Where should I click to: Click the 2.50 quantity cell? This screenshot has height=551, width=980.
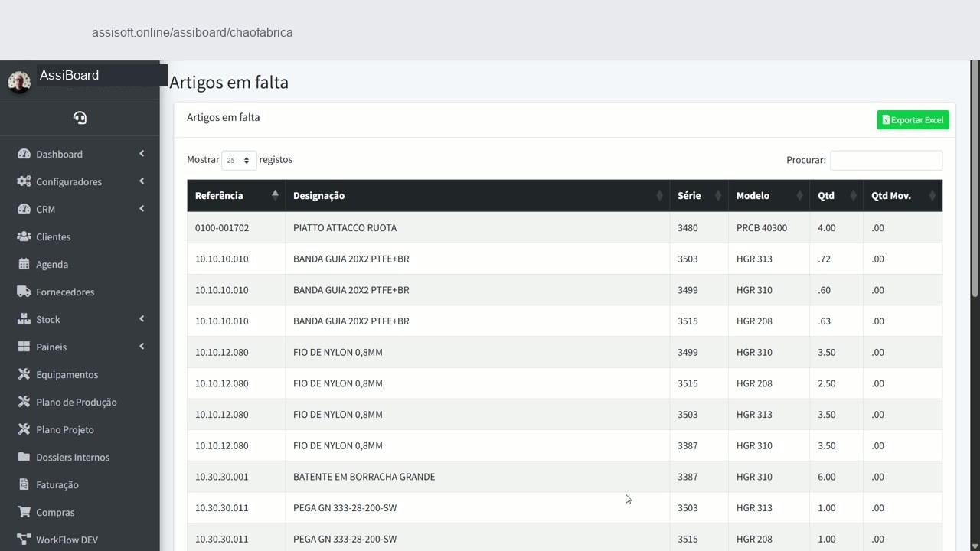pos(836,383)
